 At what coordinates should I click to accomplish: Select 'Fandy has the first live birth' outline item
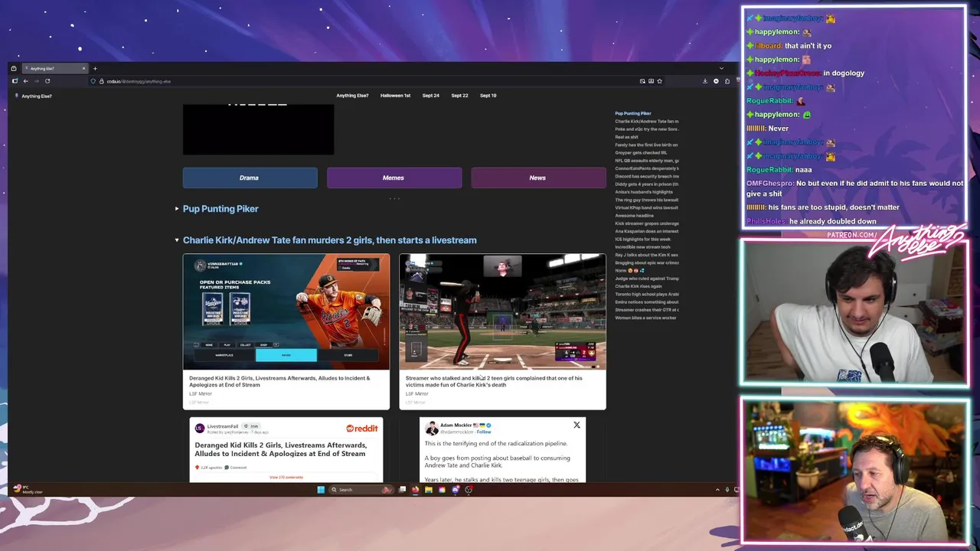(x=646, y=145)
